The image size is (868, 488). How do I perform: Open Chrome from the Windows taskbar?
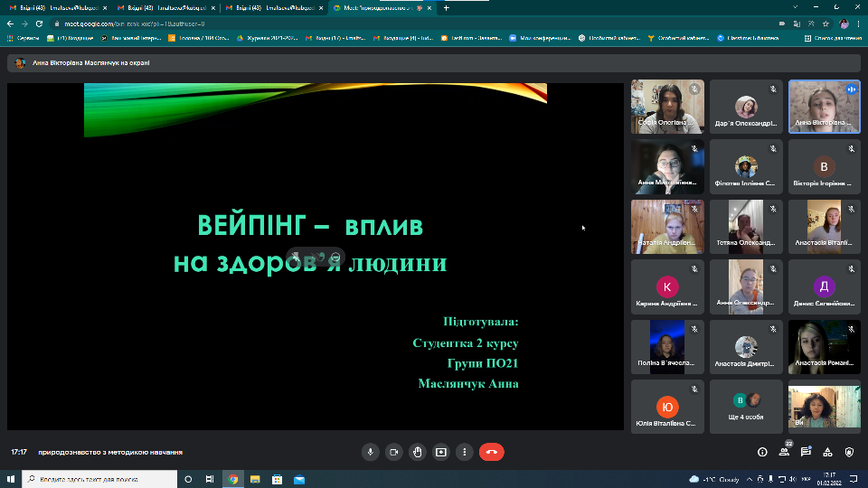click(x=233, y=479)
